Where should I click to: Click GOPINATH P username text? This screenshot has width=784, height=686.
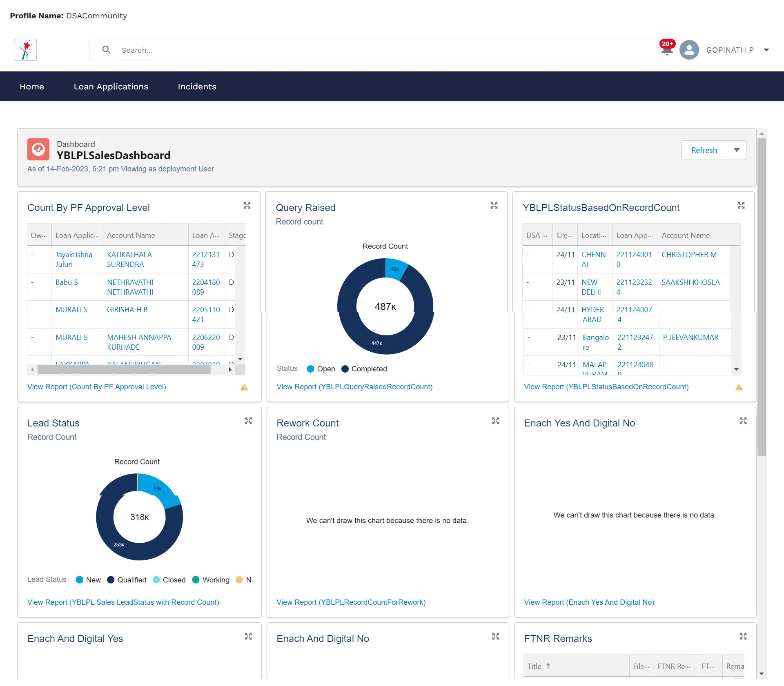click(730, 50)
